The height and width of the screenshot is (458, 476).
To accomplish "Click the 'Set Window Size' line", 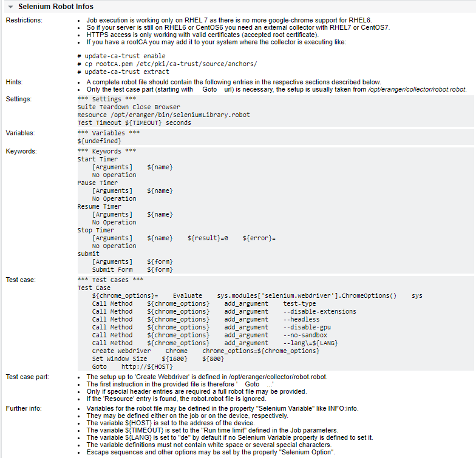I will point(158,359).
